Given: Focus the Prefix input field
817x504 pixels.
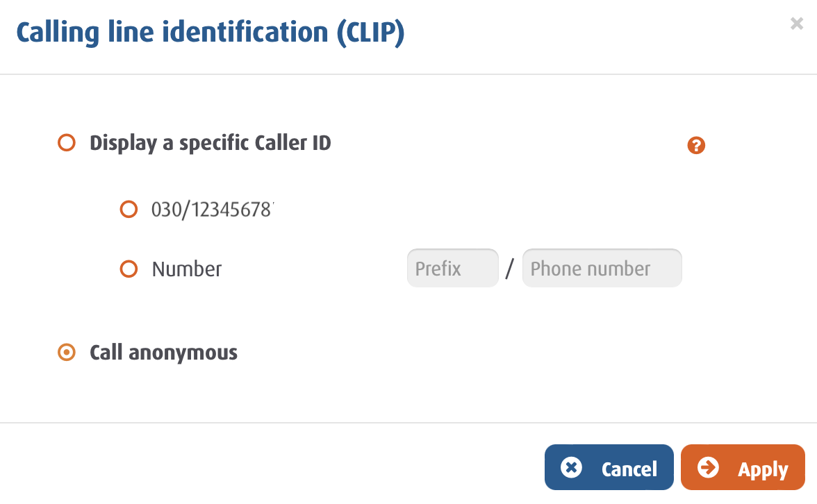Looking at the screenshot, I should coord(452,269).
